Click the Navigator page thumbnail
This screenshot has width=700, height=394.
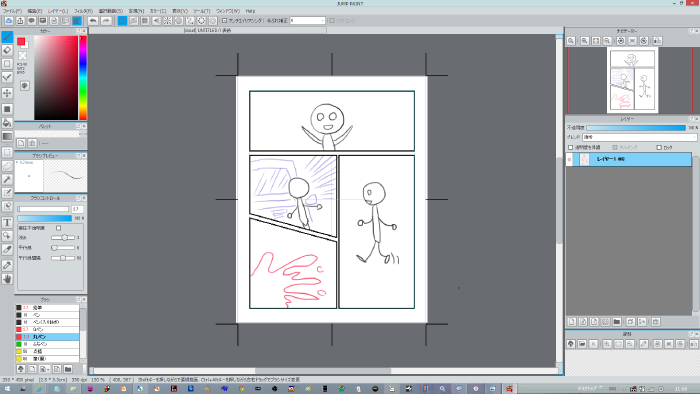(x=632, y=80)
